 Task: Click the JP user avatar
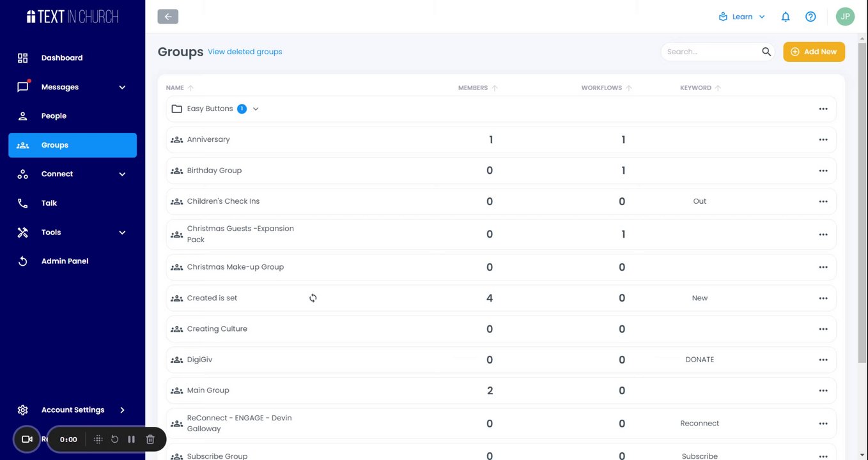coord(845,17)
